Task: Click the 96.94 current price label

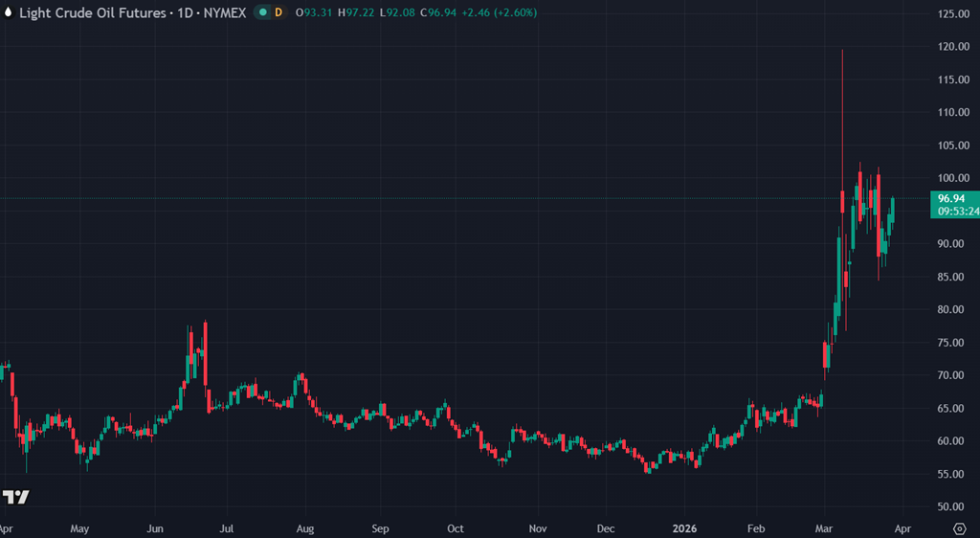Action: click(x=954, y=198)
